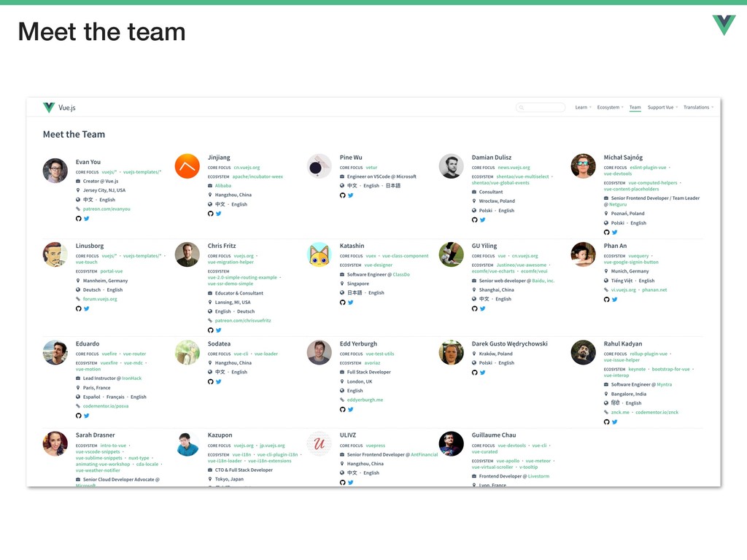Open Katashin's Twitter icon
This screenshot has height=560, width=747.
point(351,303)
